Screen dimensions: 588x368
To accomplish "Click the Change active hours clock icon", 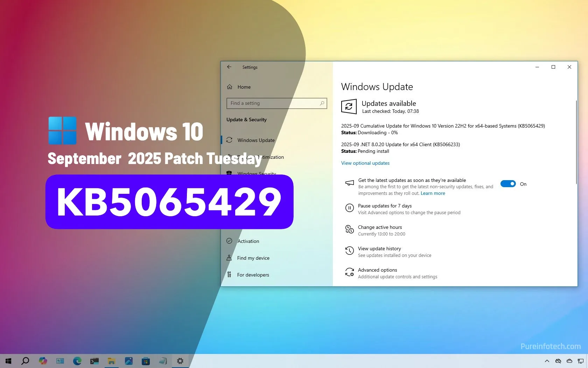I will coord(349,230).
